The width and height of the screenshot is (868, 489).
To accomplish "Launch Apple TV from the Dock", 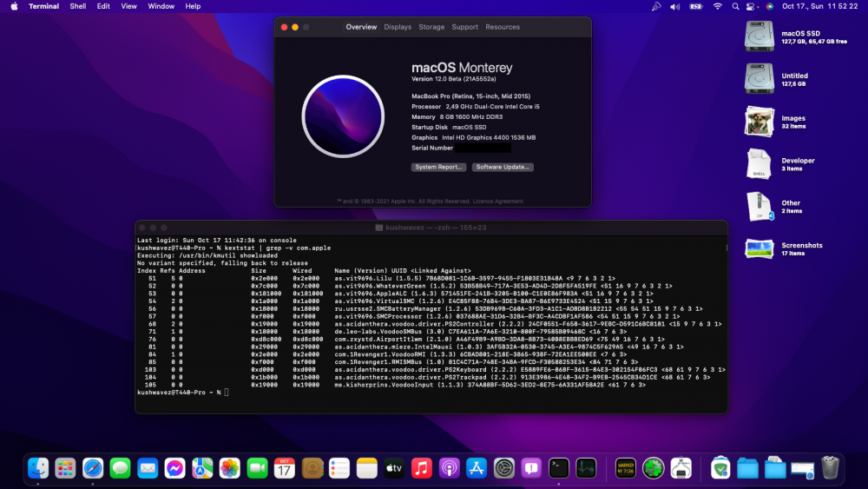I will pyautogui.click(x=394, y=468).
